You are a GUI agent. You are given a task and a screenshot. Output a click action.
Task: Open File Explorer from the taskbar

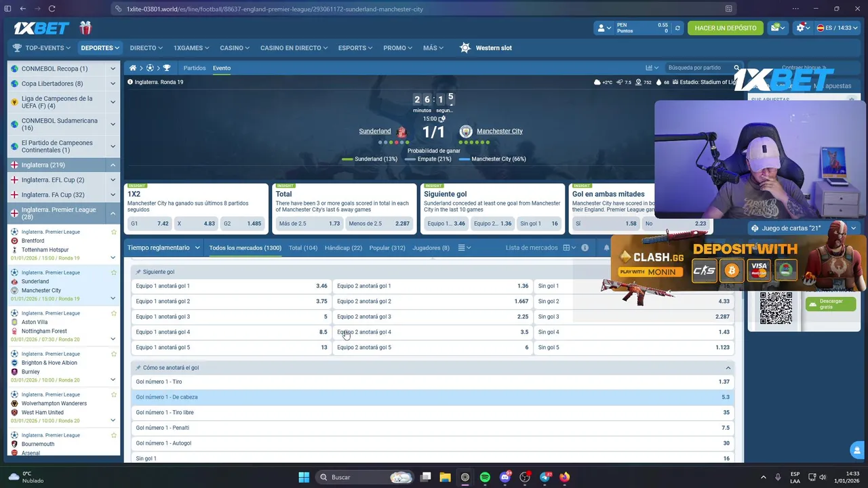coord(445,477)
